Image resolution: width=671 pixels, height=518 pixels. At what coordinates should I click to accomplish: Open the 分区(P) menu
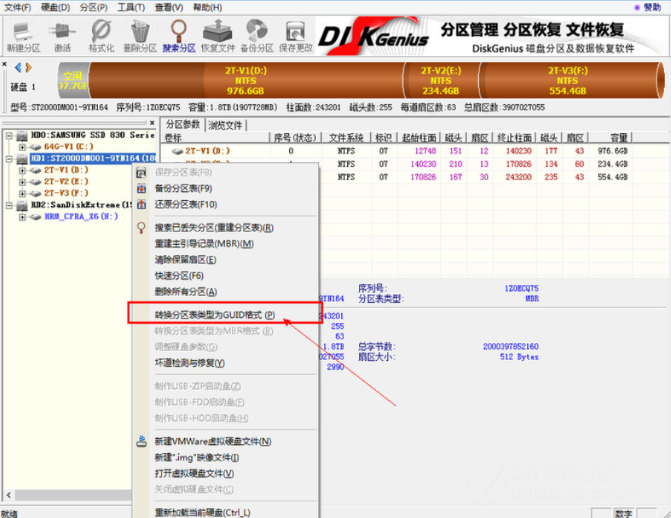(94, 7)
